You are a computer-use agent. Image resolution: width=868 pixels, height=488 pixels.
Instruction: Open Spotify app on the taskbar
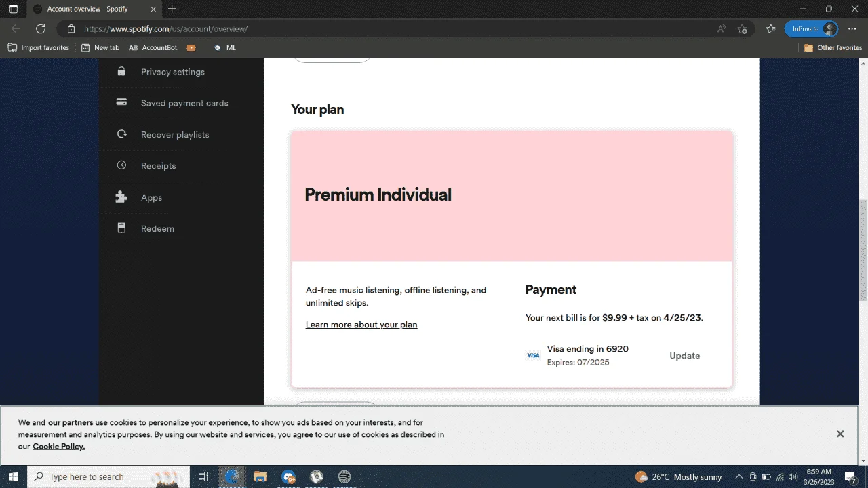[344, 477]
